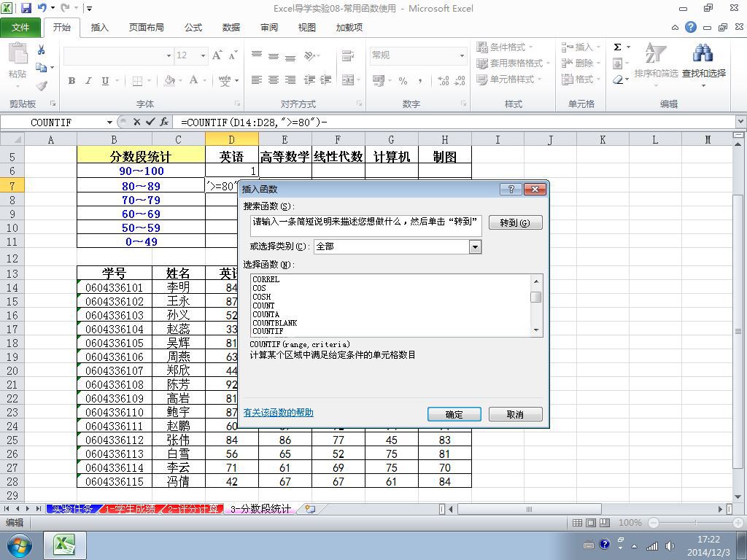Viewport: 747px width, 560px height.
Task: Switch to the 插入 Insert ribbon tab
Action: (99, 28)
